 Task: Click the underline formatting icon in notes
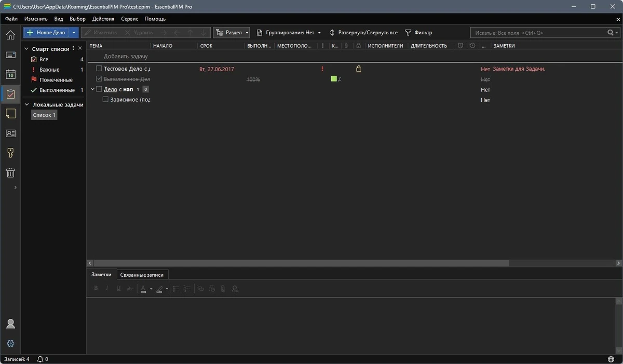tap(118, 289)
